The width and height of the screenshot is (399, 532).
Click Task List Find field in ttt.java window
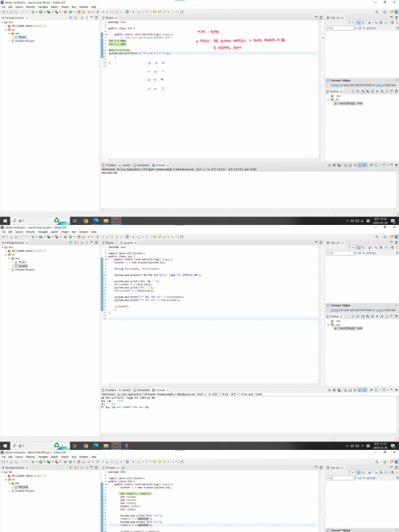coord(340,28)
